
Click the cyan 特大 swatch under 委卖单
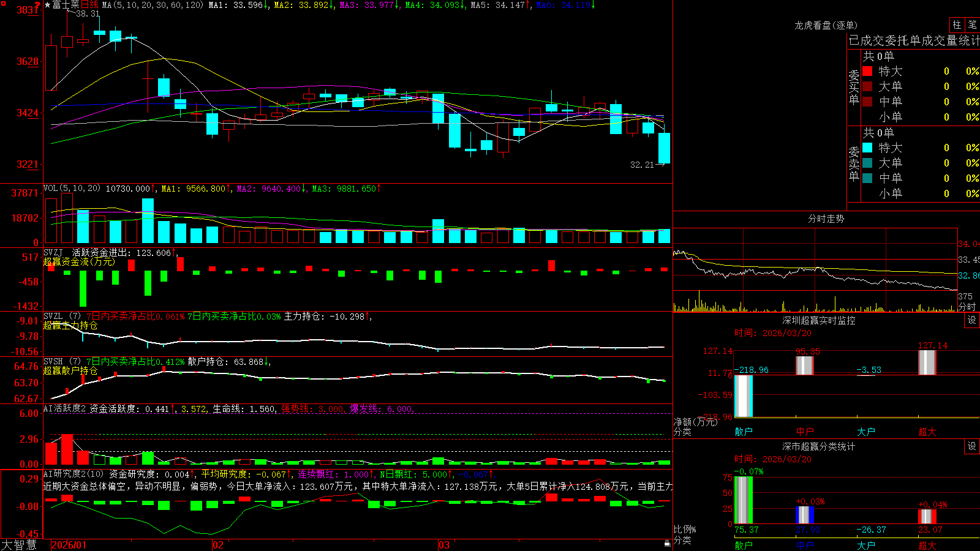coord(867,148)
